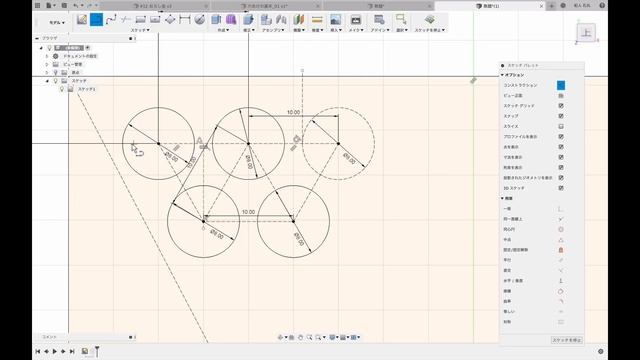Open the 検査 (Inspect) dropdown
Image resolution: width=640 pixels, height=360 pixels.
click(x=317, y=30)
